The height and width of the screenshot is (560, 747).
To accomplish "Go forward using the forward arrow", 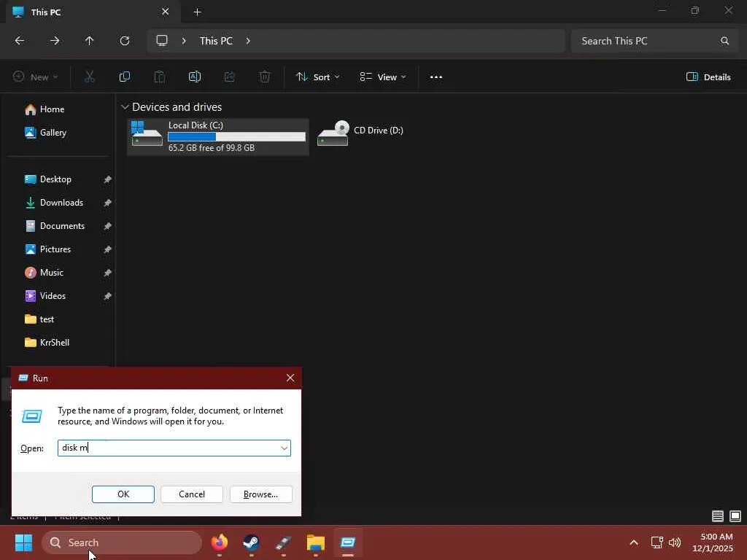I will click(55, 41).
